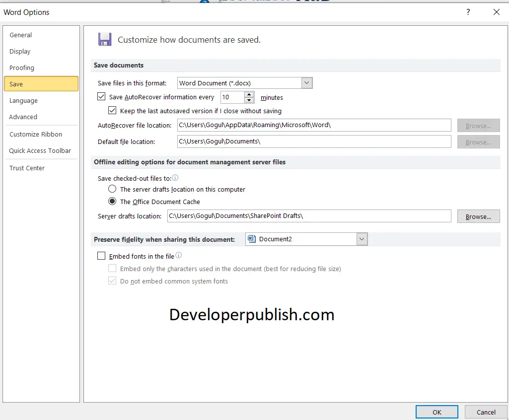The height and width of the screenshot is (420, 509).
Task: Click info icon next to Embed fonts
Action: click(x=179, y=256)
